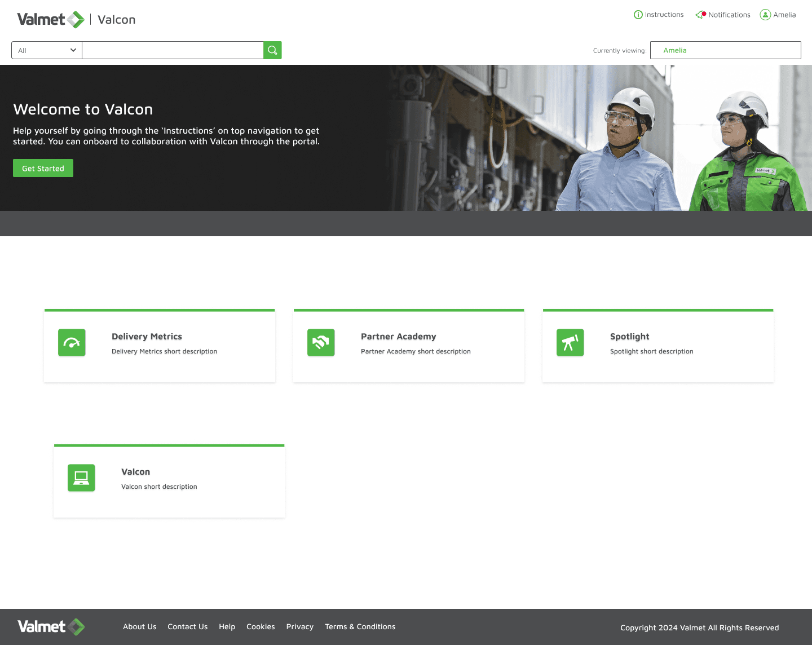The height and width of the screenshot is (645, 812).
Task: Click the Terms & Conditions footer link
Action: (360, 626)
